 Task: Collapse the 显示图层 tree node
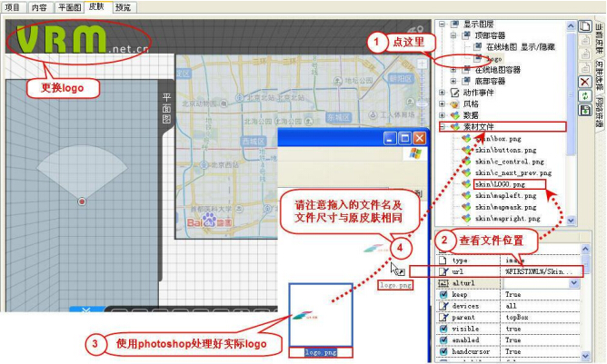pos(442,24)
